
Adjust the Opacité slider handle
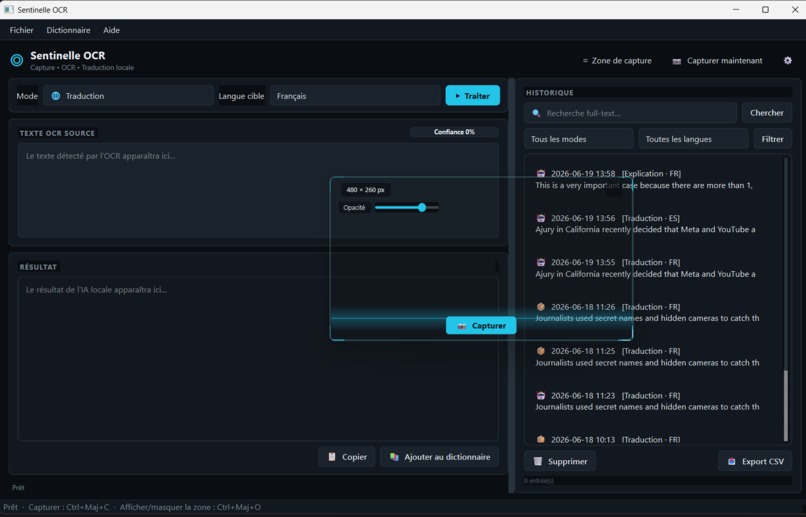[x=422, y=208]
